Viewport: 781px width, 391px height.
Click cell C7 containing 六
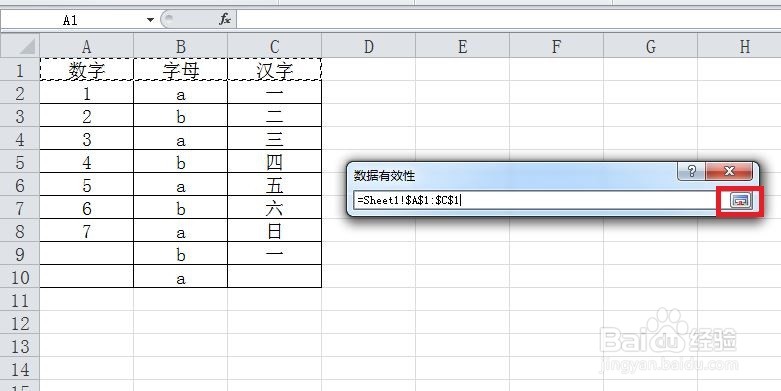[274, 207]
